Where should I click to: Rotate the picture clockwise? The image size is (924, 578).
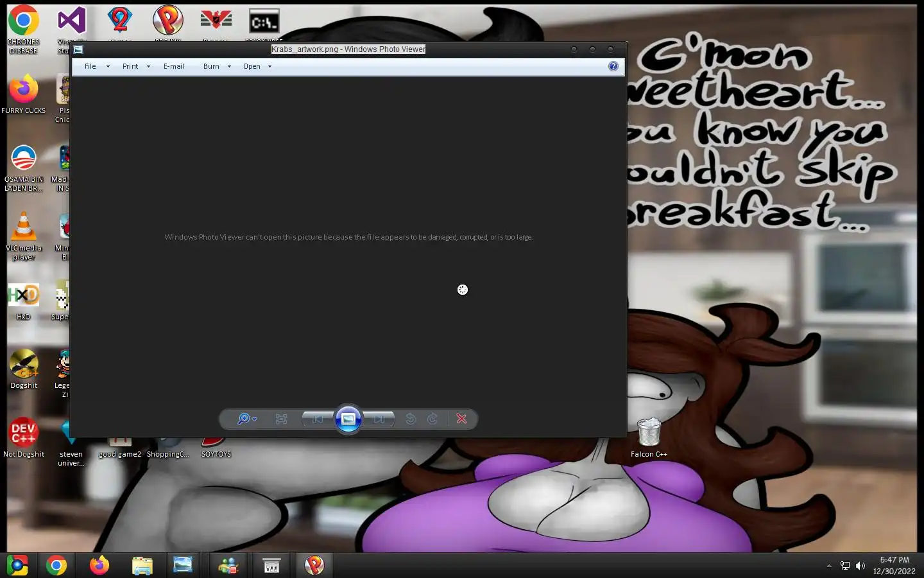tap(432, 419)
